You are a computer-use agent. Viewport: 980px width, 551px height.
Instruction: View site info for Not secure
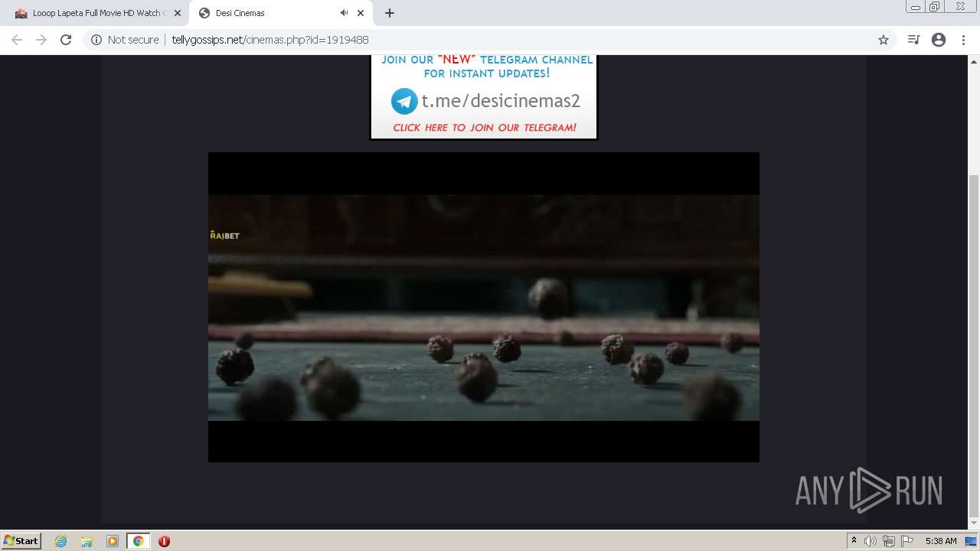tap(125, 40)
